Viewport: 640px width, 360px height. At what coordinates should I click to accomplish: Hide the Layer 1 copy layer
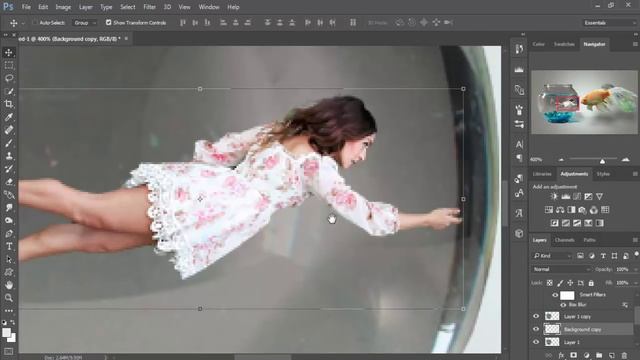536,316
